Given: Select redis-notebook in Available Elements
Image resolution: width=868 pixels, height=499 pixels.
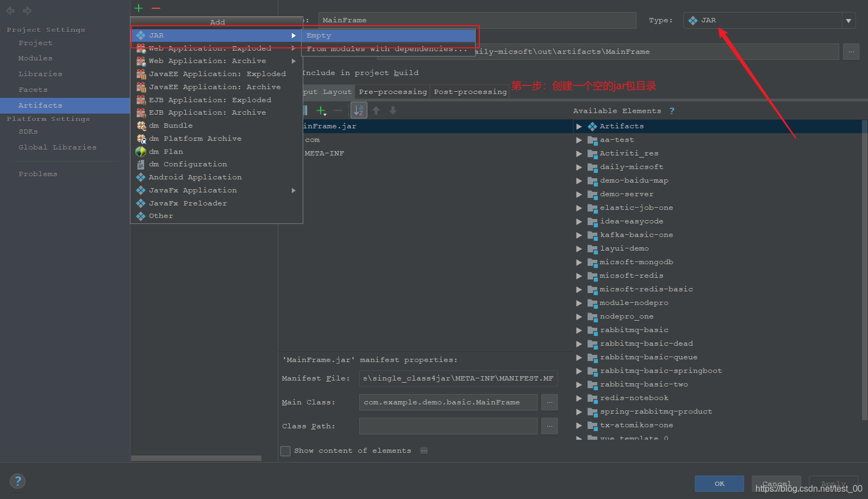Looking at the screenshot, I should 634,398.
